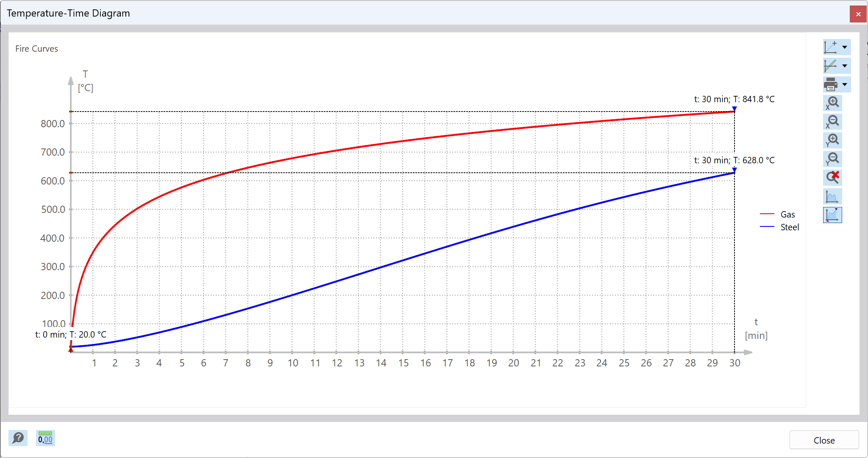Viewport: 868px width, 458px height.
Task: Click the gas curve marker at 841.8 °C
Action: 734,109
